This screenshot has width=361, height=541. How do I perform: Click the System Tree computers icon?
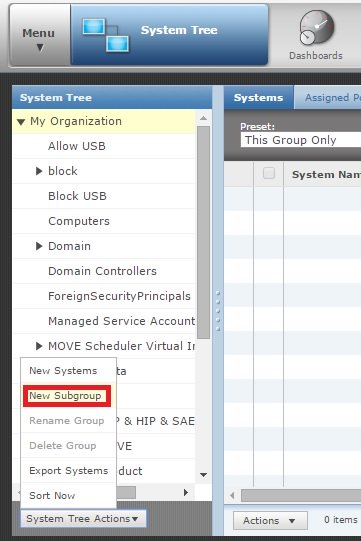coord(106,35)
